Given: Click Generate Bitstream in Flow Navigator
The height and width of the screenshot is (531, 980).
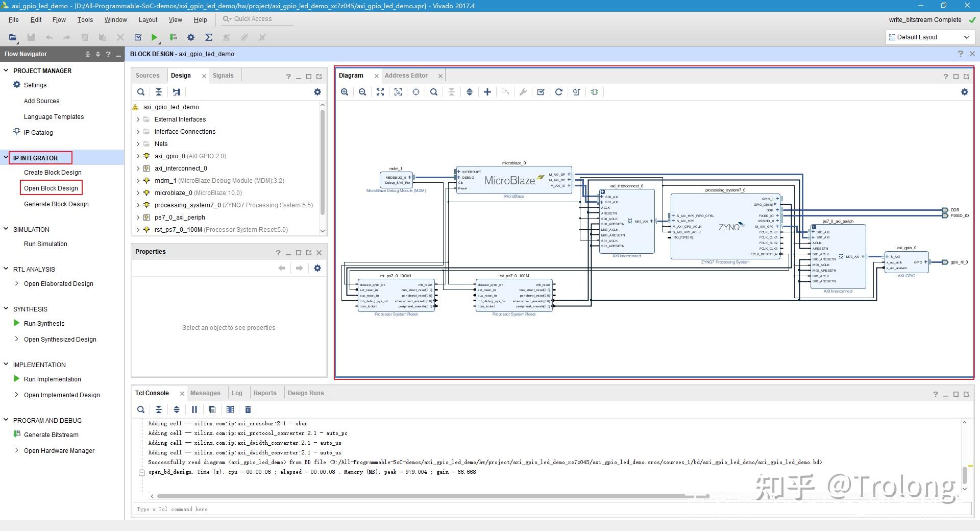Looking at the screenshot, I should coord(51,435).
